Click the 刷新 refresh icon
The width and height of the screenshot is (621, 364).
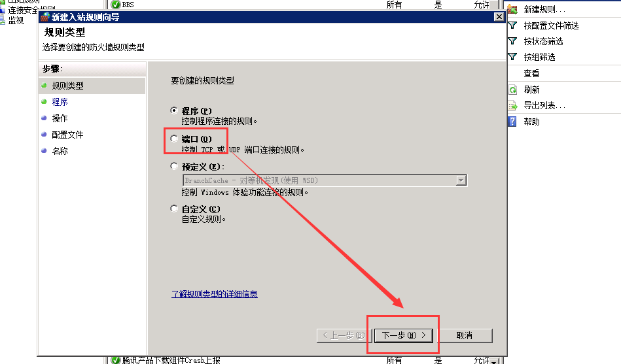(x=512, y=90)
